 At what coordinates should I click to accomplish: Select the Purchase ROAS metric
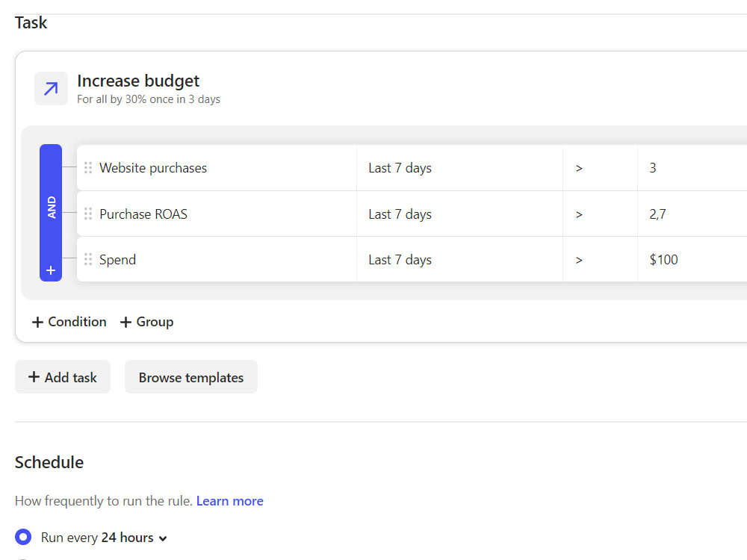click(143, 214)
